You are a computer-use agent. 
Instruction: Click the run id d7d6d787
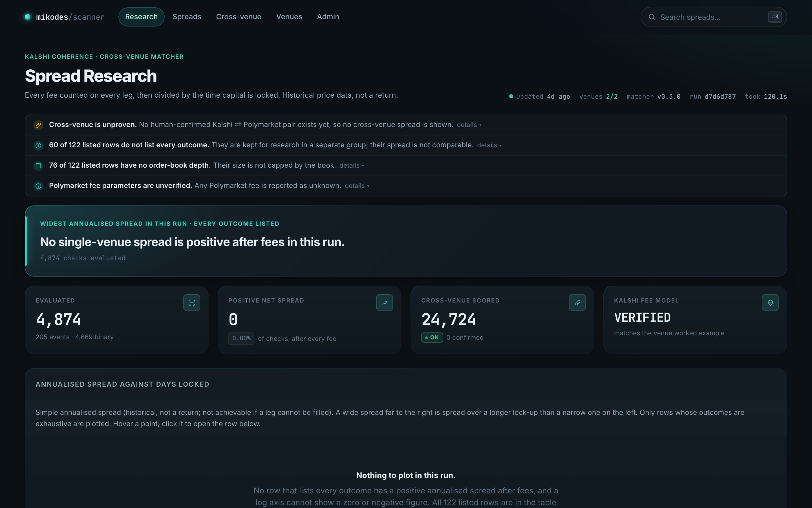[x=720, y=97]
